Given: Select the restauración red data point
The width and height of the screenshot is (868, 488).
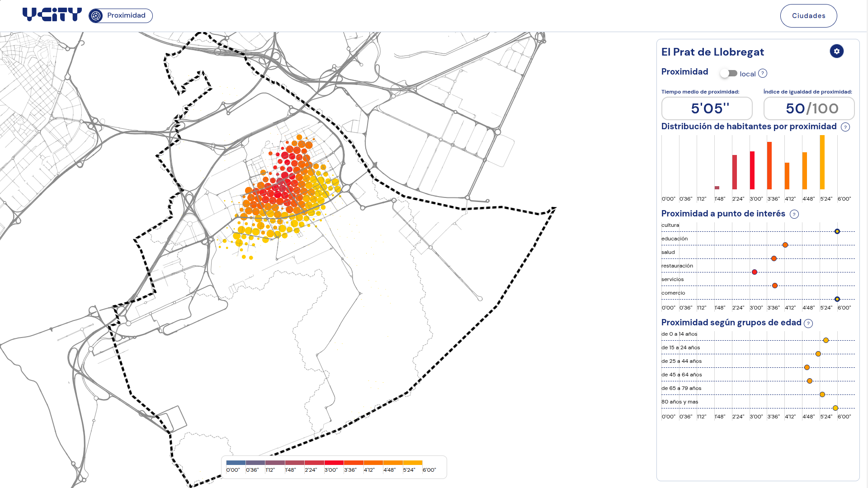Looking at the screenshot, I should click(x=755, y=272).
